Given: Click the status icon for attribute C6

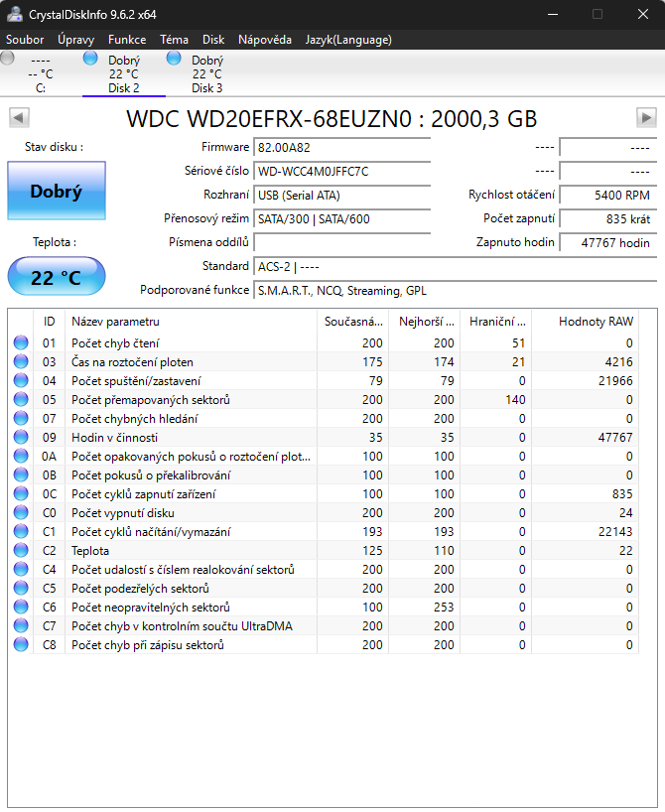Looking at the screenshot, I should coord(21,607).
